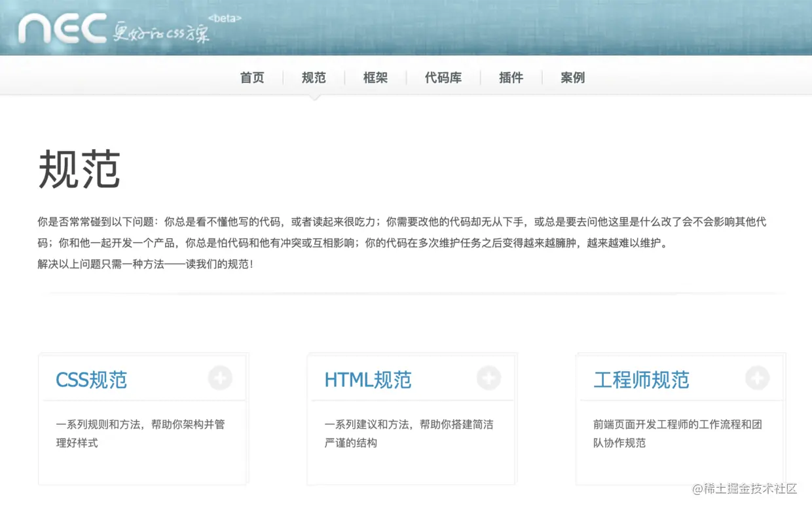Image resolution: width=812 pixels, height=510 pixels.
Task: Click intro paragraph starting 你是否常常碰到
Action: [x=402, y=232]
